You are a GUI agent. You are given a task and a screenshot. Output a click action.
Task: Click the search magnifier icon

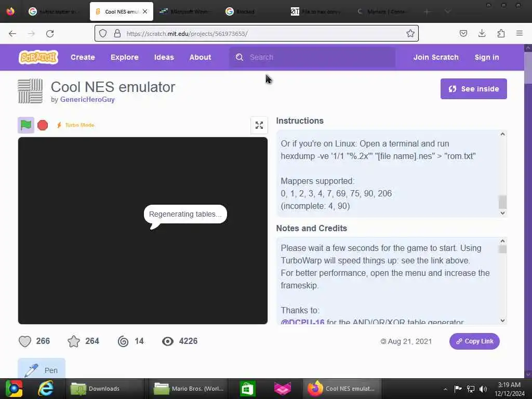pos(239,57)
